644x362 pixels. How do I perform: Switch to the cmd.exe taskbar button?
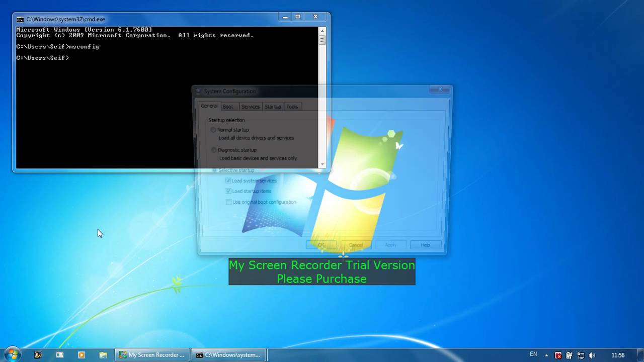[229, 355]
